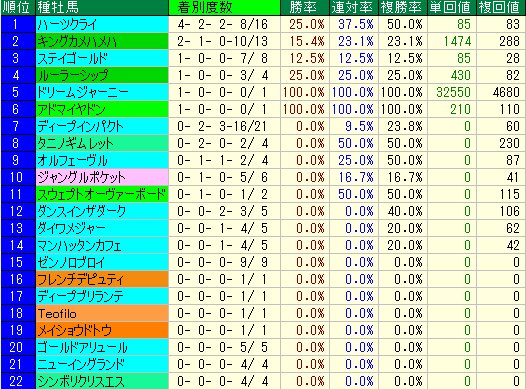526x389 pixels.
Task: Select sire name フレンチデピュティ
Action: pos(81,279)
